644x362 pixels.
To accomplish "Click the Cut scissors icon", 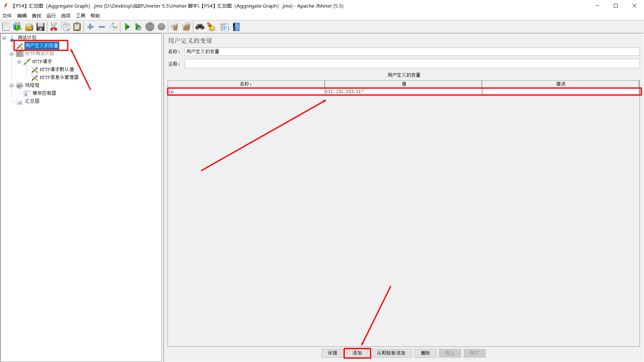I will tap(54, 27).
